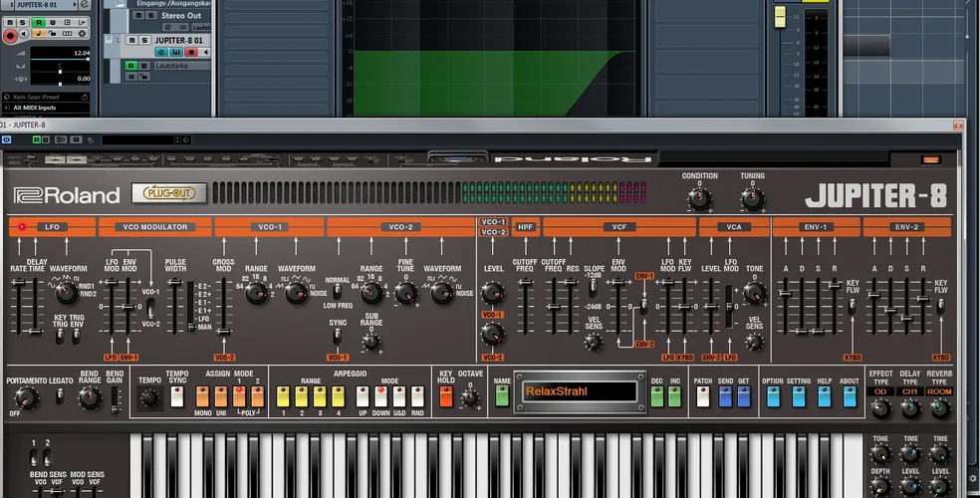Flip the ENV-1 KEY FLW switch

(x=852, y=306)
